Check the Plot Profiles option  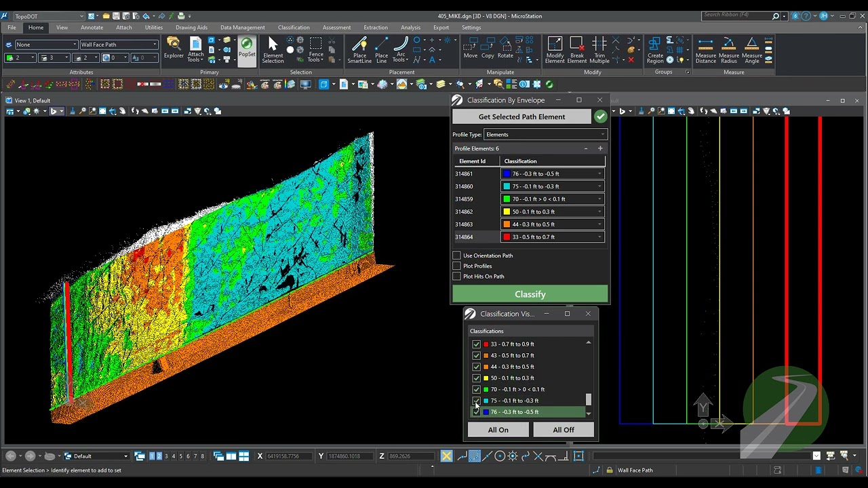pyautogui.click(x=456, y=266)
